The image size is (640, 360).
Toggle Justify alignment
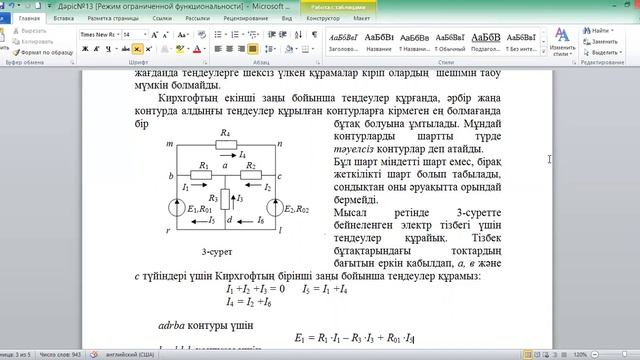(253, 49)
